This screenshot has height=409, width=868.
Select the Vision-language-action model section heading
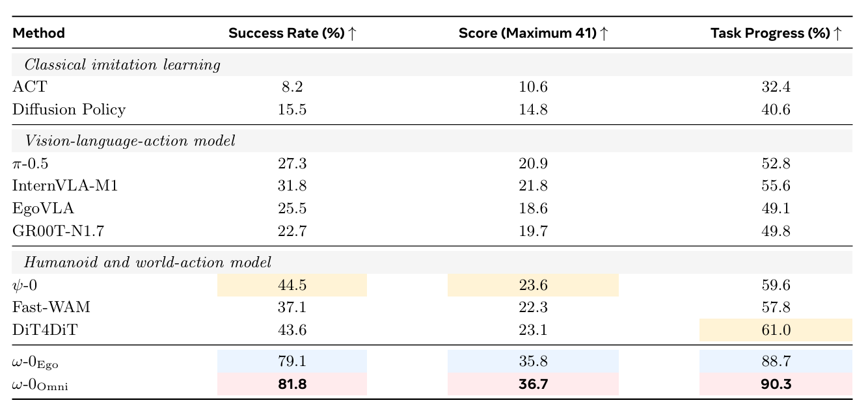(x=432, y=140)
